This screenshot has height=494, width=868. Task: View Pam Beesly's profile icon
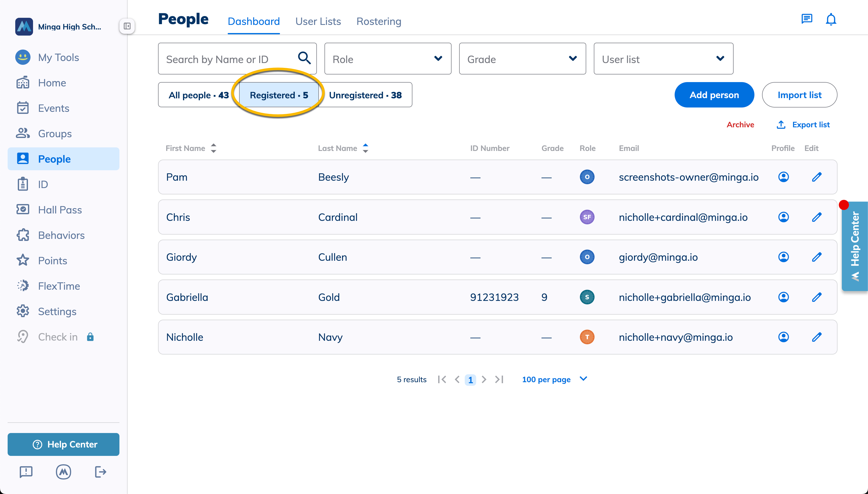(783, 177)
